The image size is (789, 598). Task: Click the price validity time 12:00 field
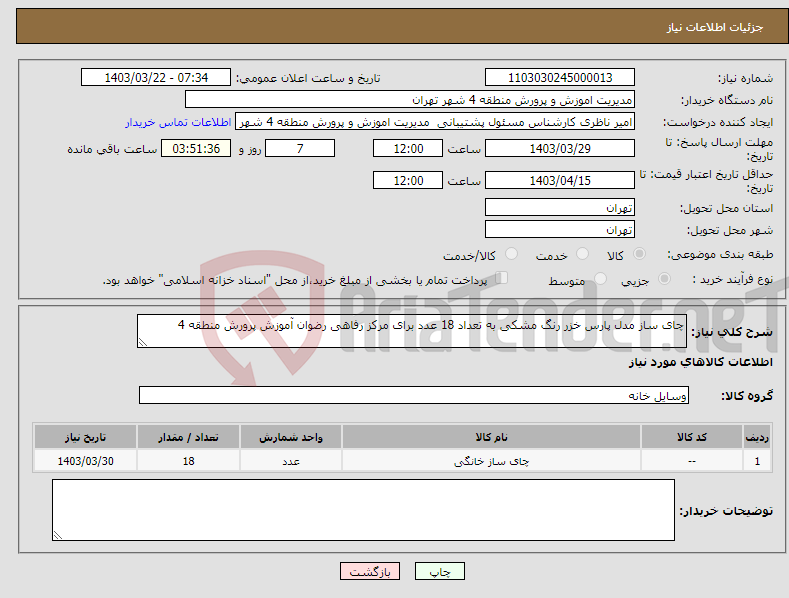(408, 180)
